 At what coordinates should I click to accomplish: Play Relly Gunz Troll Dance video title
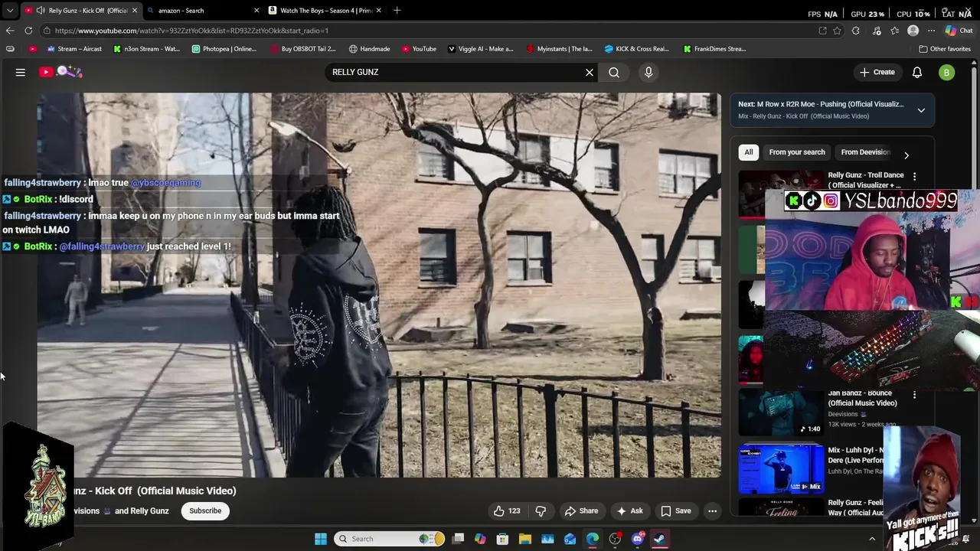[x=866, y=180]
